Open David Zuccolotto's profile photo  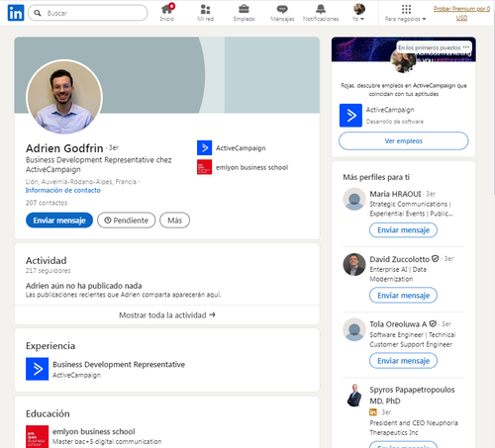[x=354, y=264]
